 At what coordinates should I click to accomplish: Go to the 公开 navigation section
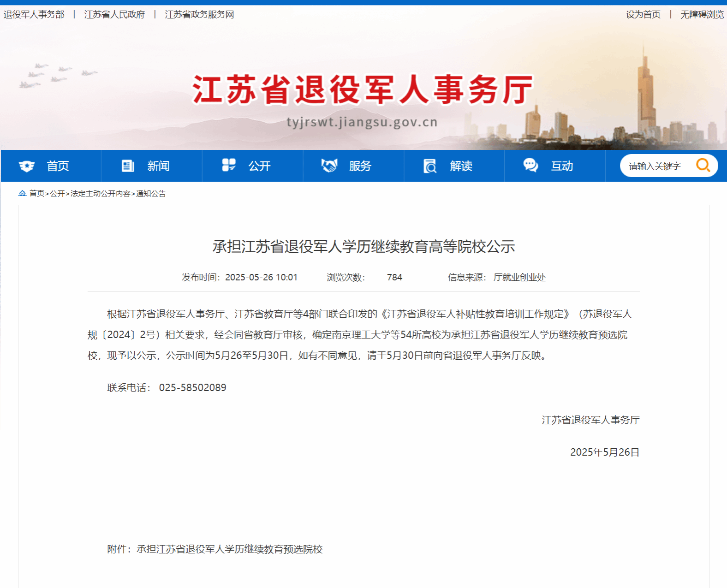pos(259,166)
